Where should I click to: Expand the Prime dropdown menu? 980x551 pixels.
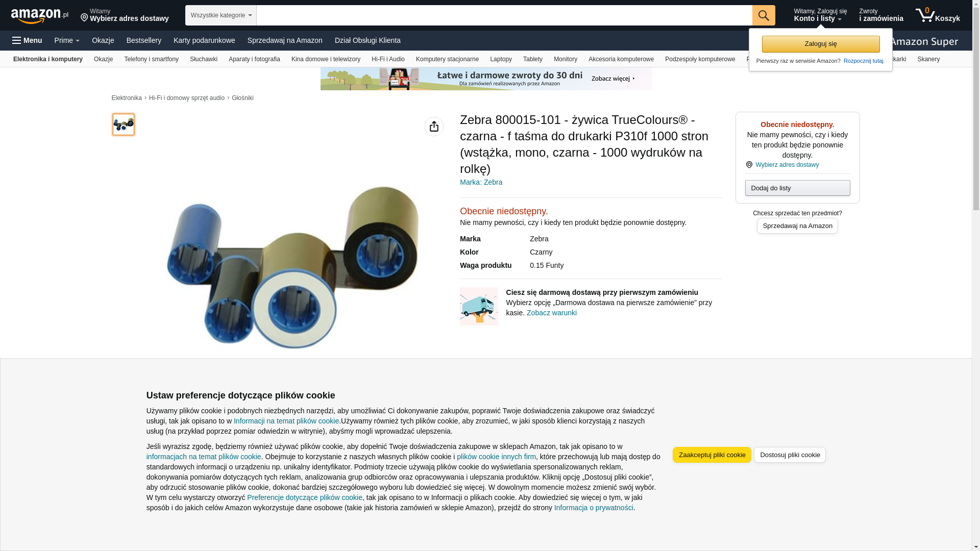[67, 40]
